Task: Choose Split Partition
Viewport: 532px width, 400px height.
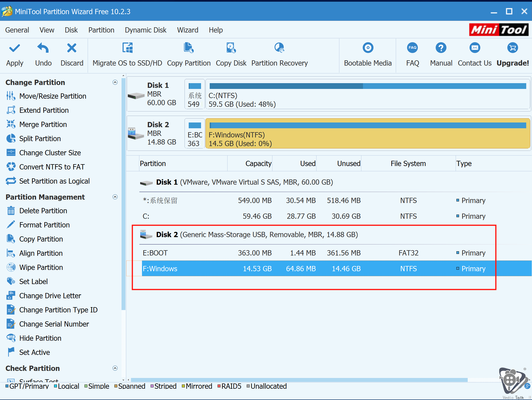Action: tap(33, 138)
